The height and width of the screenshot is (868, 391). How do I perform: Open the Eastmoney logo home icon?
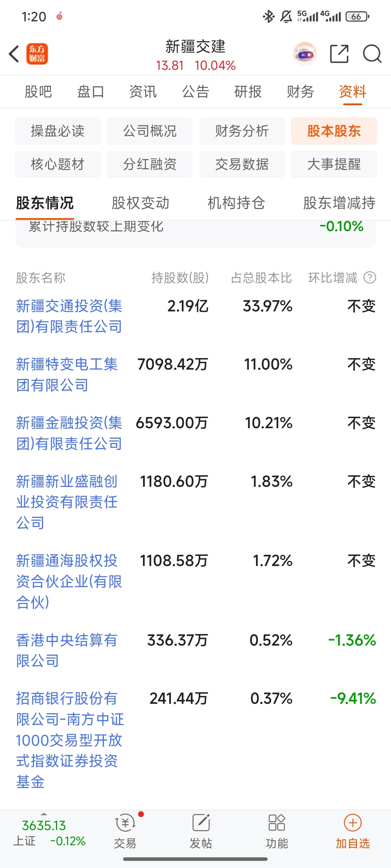(37, 54)
